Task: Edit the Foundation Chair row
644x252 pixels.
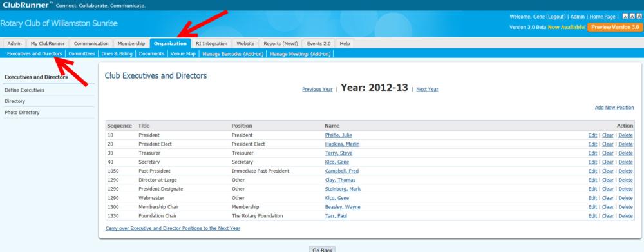Action: coord(592,216)
